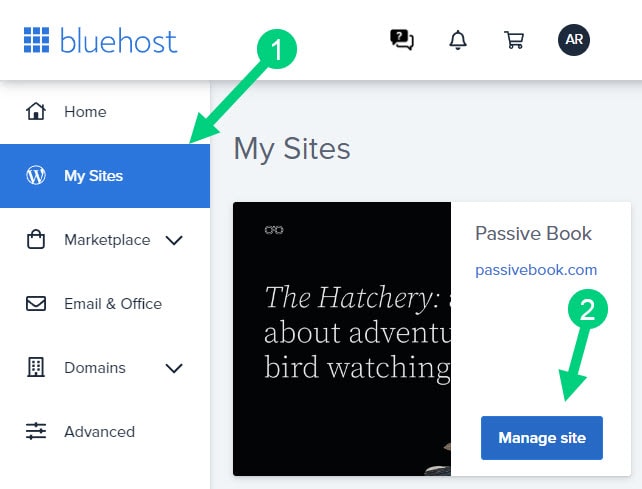Image resolution: width=642 pixels, height=489 pixels.
Task: Click the Manage site button
Action: [542, 438]
